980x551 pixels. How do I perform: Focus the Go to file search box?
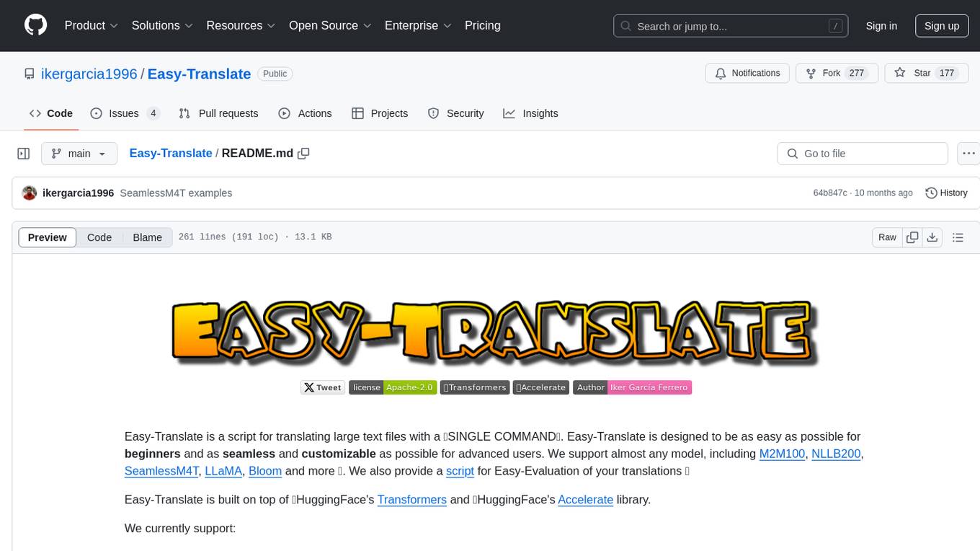pyautogui.click(x=863, y=154)
